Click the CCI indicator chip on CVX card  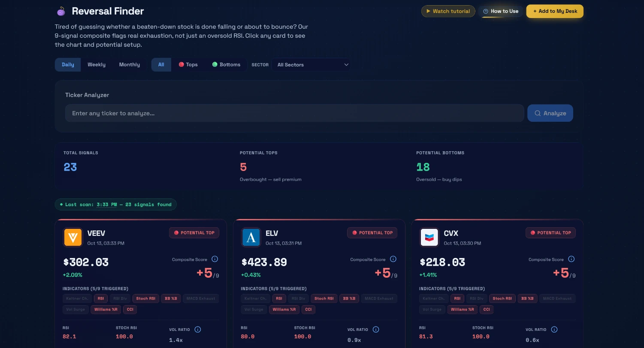[x=487, y=309]
